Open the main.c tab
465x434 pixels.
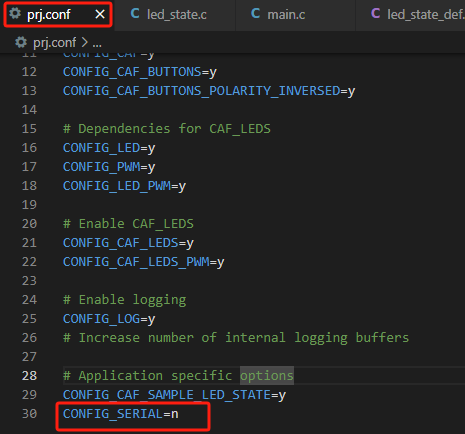[278, 14]
